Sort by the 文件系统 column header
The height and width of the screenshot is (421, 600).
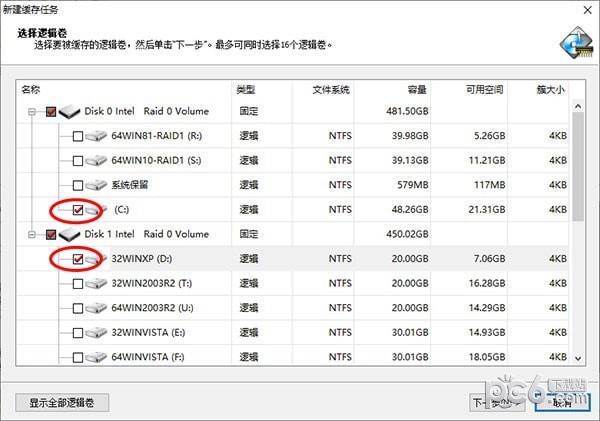pyautogui.click(x=323, y=90)
